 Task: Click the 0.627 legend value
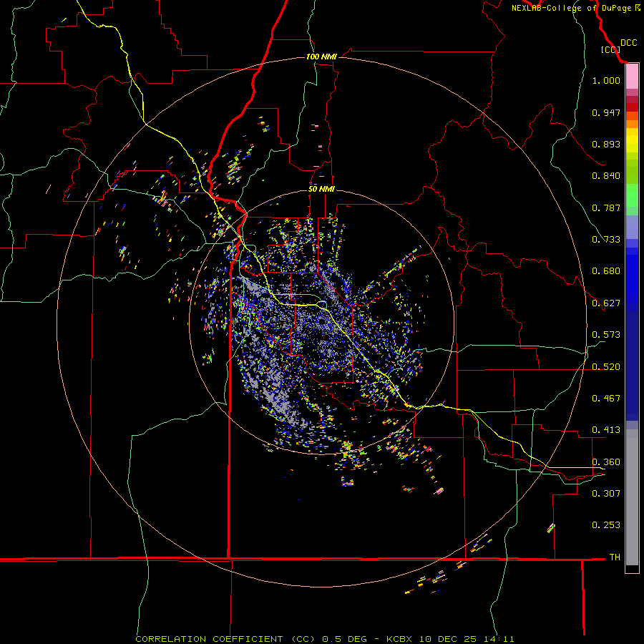pyautogui.click(x=606, y=303)
